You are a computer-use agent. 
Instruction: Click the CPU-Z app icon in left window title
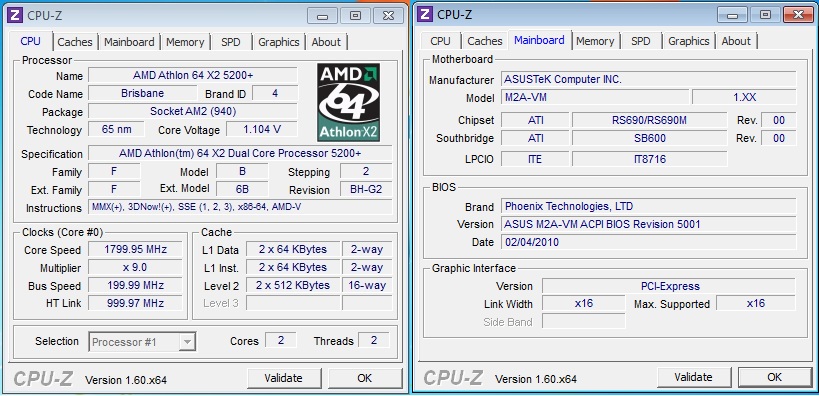coord(15,15)
